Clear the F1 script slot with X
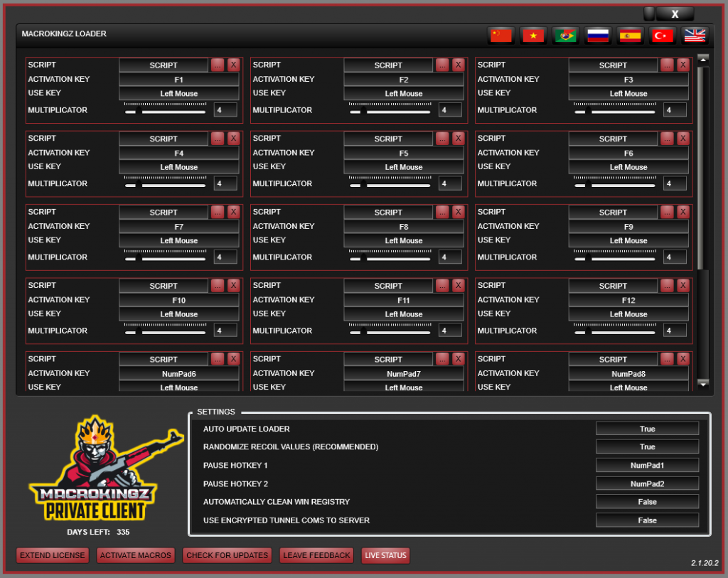728x578 pixels. click(233, 65)
